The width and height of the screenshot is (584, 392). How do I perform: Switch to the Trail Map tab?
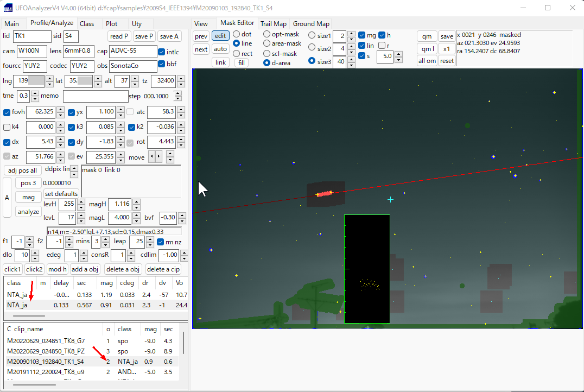coord(273,24)
